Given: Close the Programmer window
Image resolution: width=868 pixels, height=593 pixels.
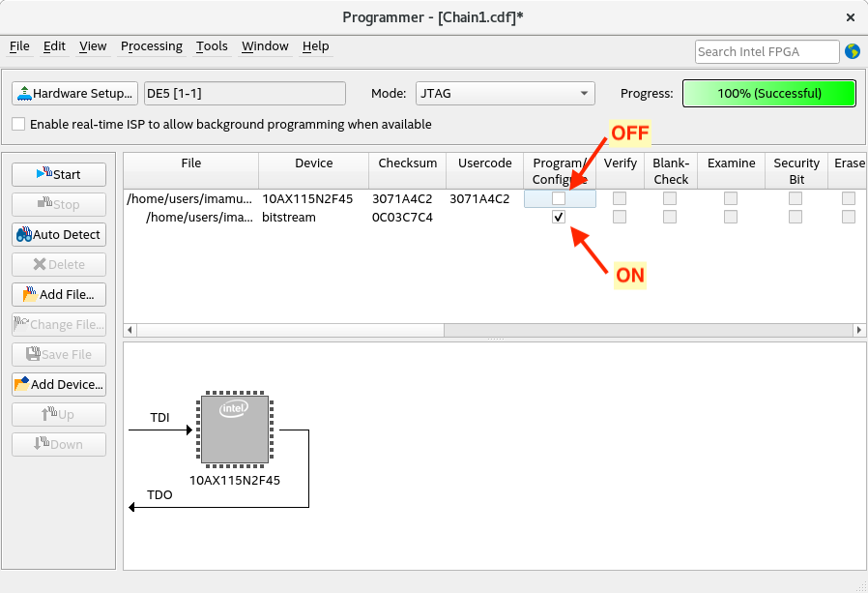Looking at the screenshot, I should [x=851, y=17].
